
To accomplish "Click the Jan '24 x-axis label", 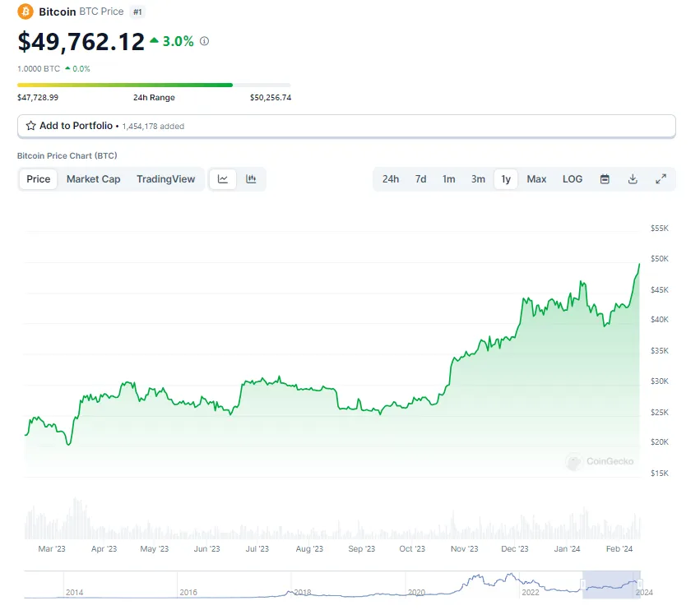I will 567,549.
